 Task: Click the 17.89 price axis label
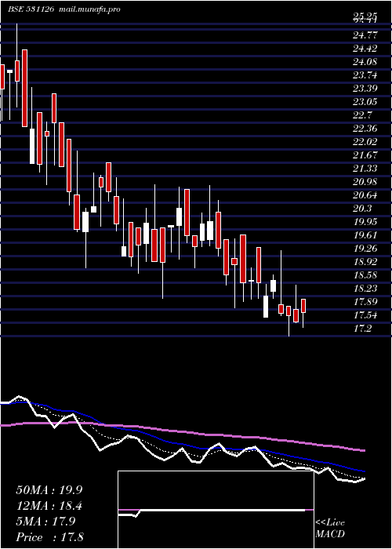(x=365, y=301)
